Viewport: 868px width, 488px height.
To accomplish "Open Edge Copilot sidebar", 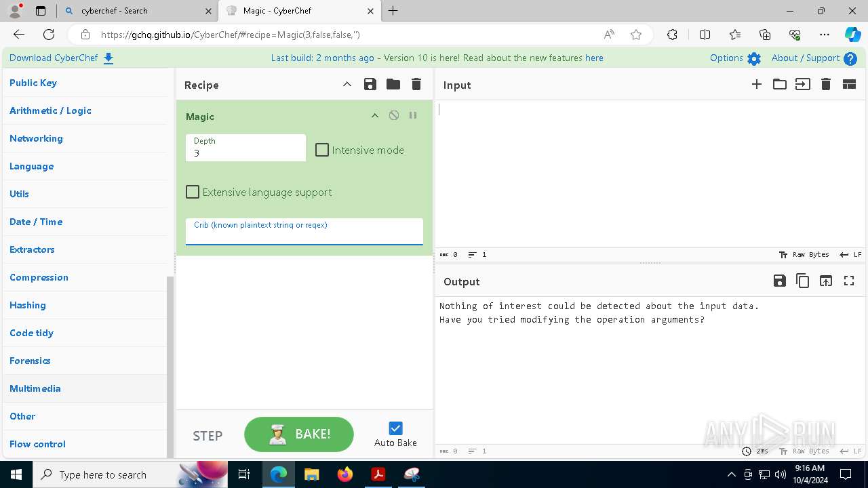I will point(852,35).
